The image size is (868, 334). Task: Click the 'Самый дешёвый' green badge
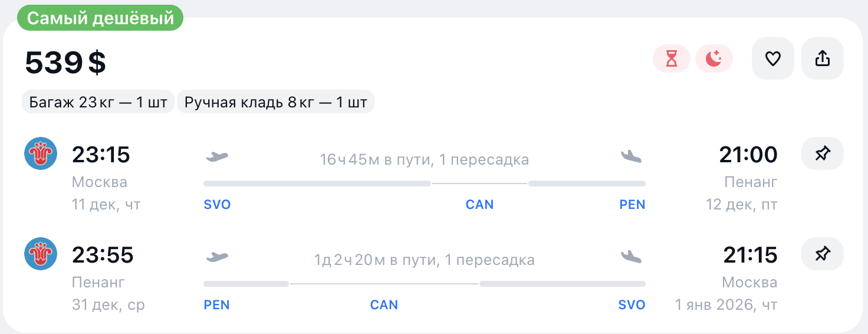pos(100,18)
